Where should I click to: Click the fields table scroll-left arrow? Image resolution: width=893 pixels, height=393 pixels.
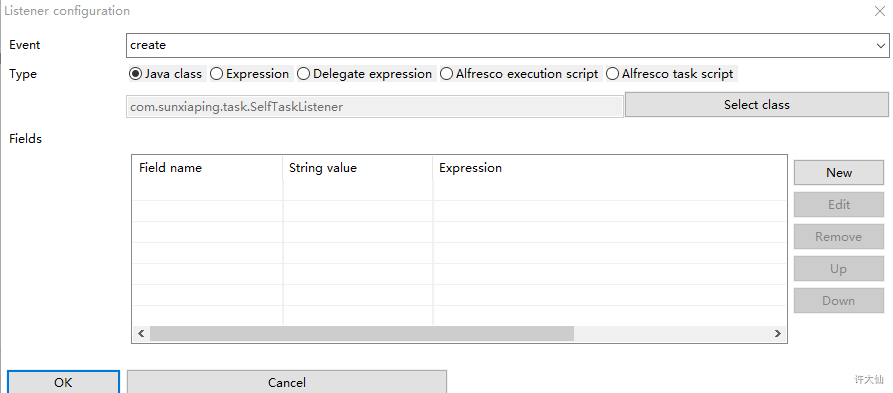pos(141,334)
